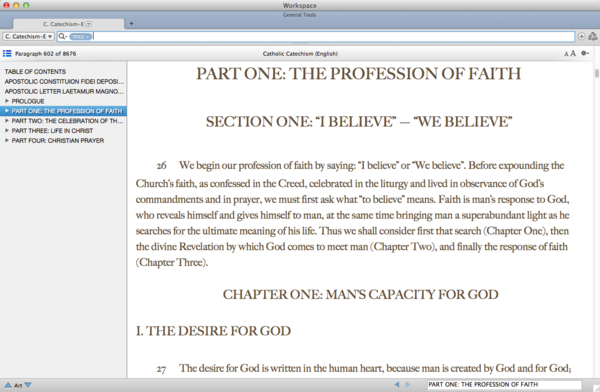The image size is (600, 392).
Task: Add a search condition with the plus circle icon
Action: (581, 36)
